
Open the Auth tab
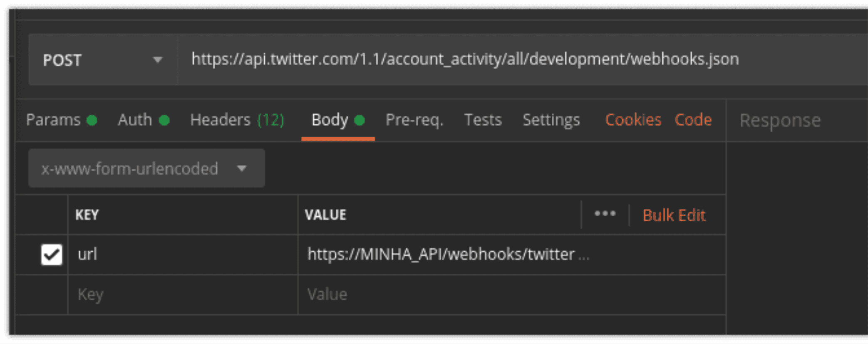click(135, 120)
